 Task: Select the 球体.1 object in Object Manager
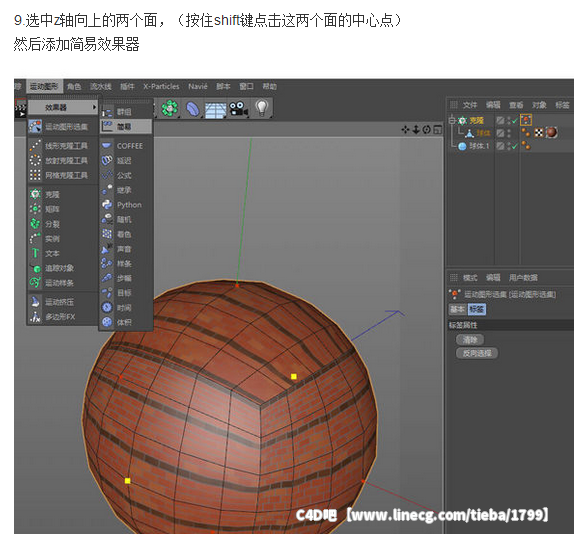[x=479, y=146]
